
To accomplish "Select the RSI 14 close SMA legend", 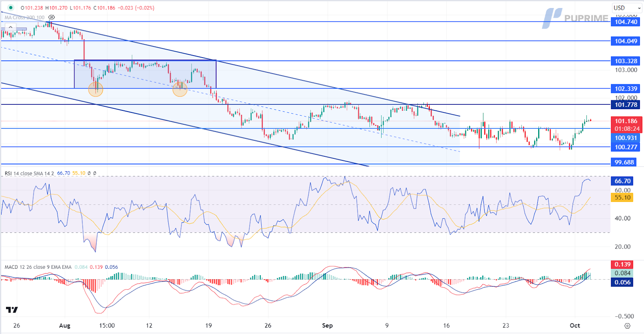I will [29, 173].
